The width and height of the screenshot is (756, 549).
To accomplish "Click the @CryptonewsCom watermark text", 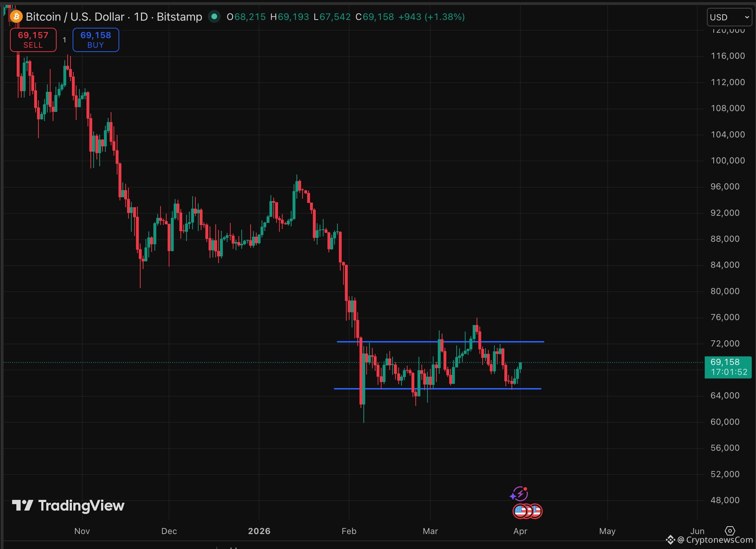I will click(x=715, y=540).
